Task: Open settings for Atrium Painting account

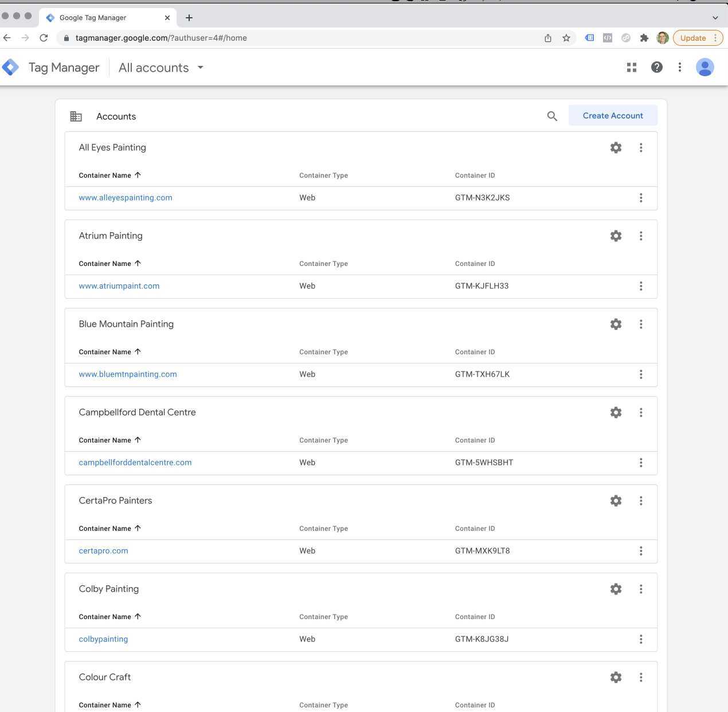Action: (x=616, y=236)
